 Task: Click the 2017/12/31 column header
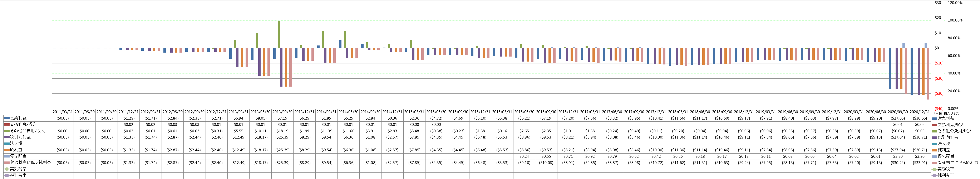[656, 112]
